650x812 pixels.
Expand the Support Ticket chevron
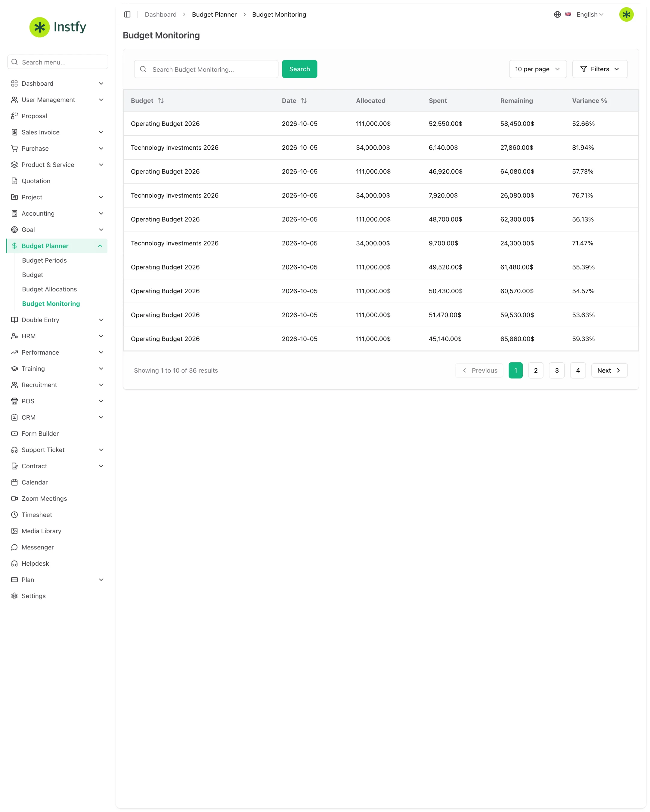[101, 450]
